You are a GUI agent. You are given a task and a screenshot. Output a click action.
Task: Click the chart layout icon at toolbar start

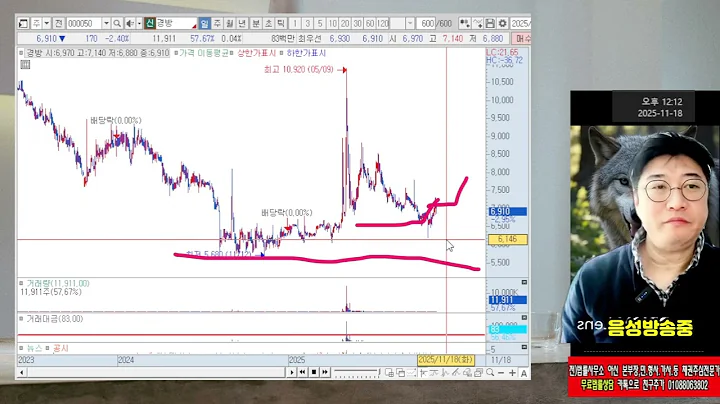click(x=23, y=23)
